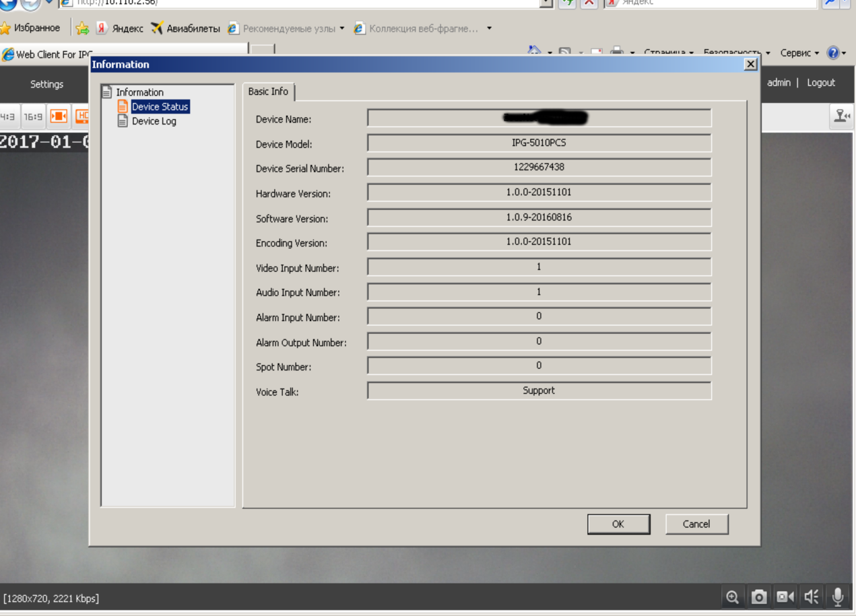856x616 pixels.
Task: Click the Device Log document icon
Action: 123,121
